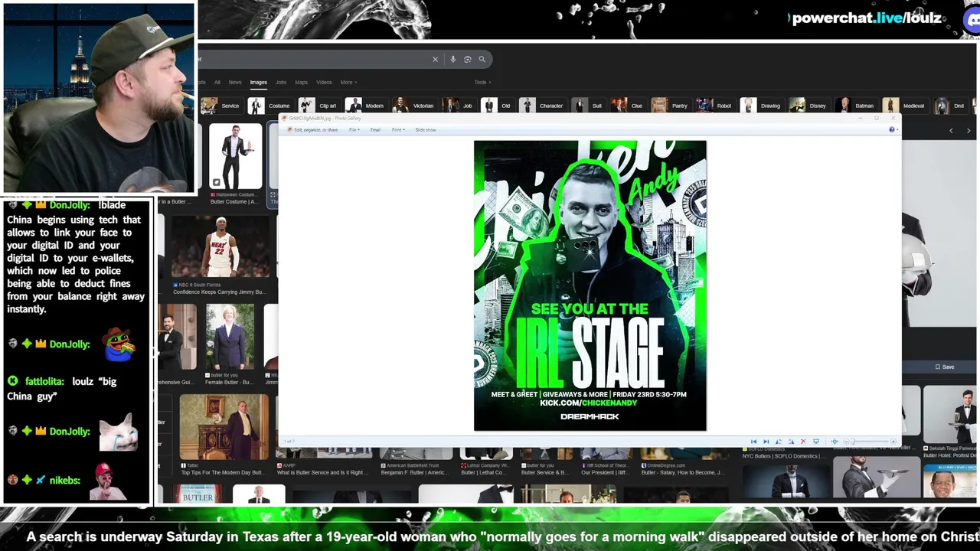The image size is (980, 551).
Task: Open Print dropdown in Photo Gallery
Action: pyautogui.click(x=398, y=130)
